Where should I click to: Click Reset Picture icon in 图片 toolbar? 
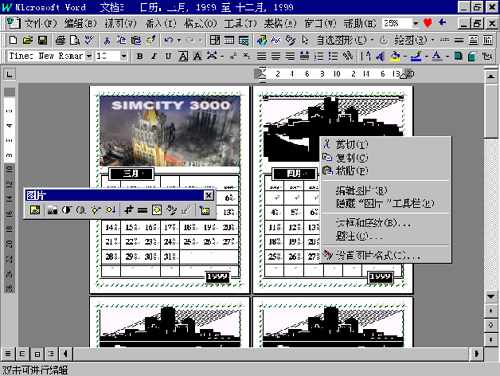tap(204, 210)
